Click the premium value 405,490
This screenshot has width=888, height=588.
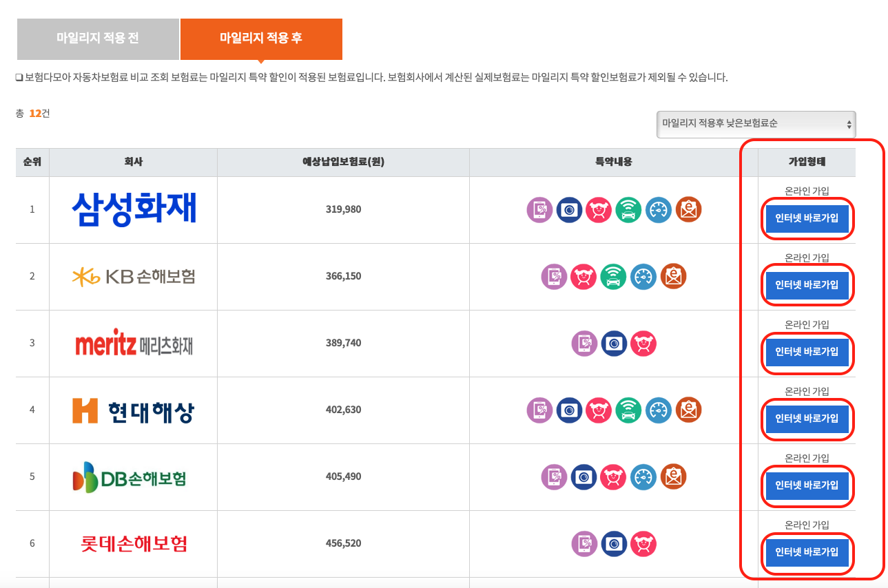(x=343, y=476)
